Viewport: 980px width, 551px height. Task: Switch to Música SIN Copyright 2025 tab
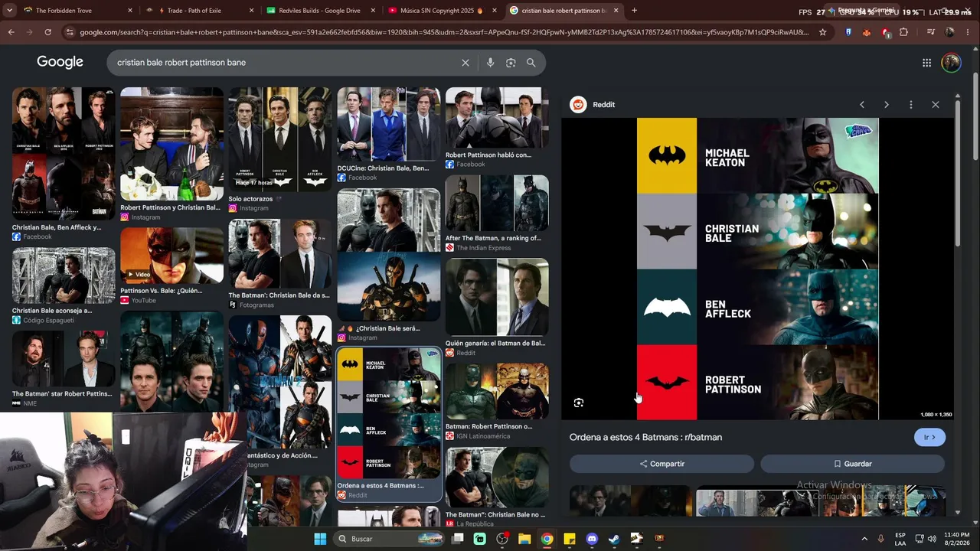(441, 11)
